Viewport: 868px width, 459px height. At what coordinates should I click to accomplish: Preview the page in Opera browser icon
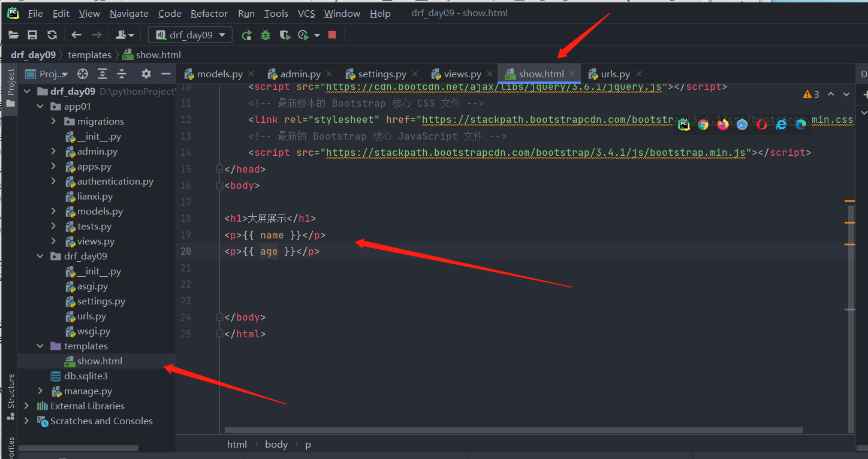coord(762,125)
